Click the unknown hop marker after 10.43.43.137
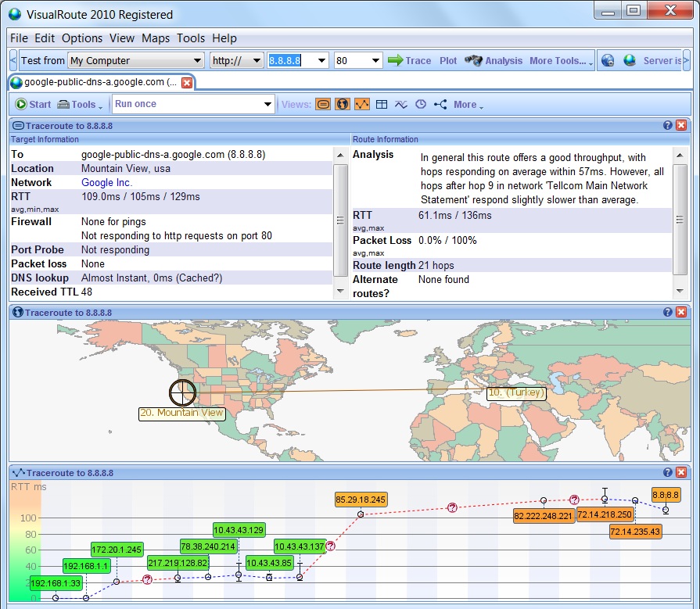 pos(330,546)
